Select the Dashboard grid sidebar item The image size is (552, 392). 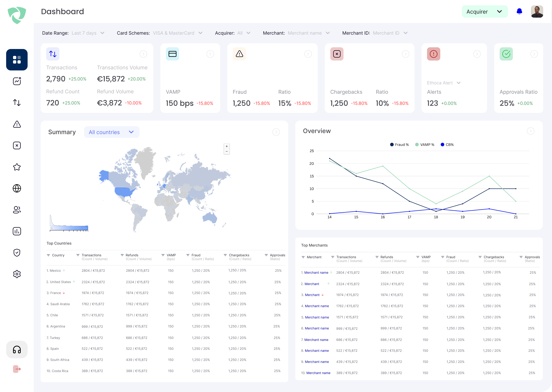17,60
